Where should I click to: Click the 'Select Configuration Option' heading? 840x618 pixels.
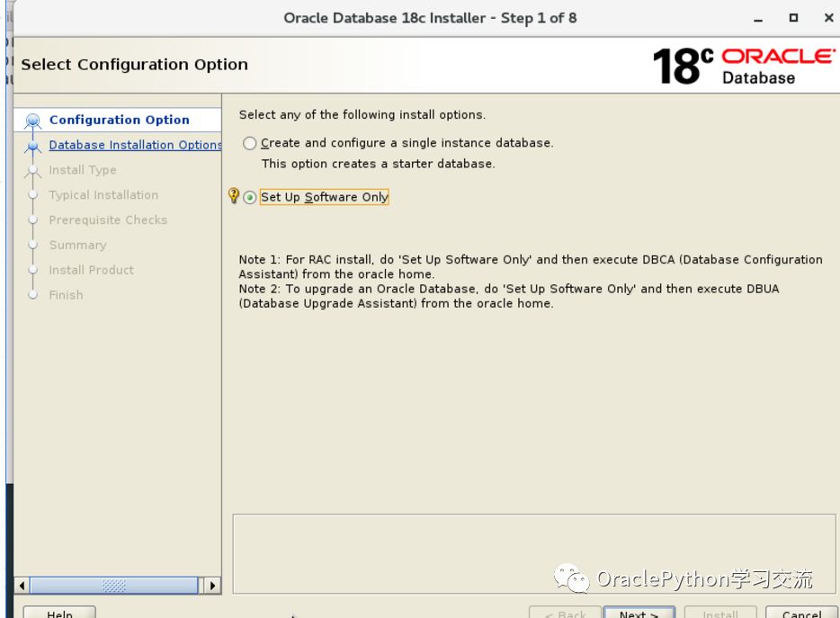135,65
